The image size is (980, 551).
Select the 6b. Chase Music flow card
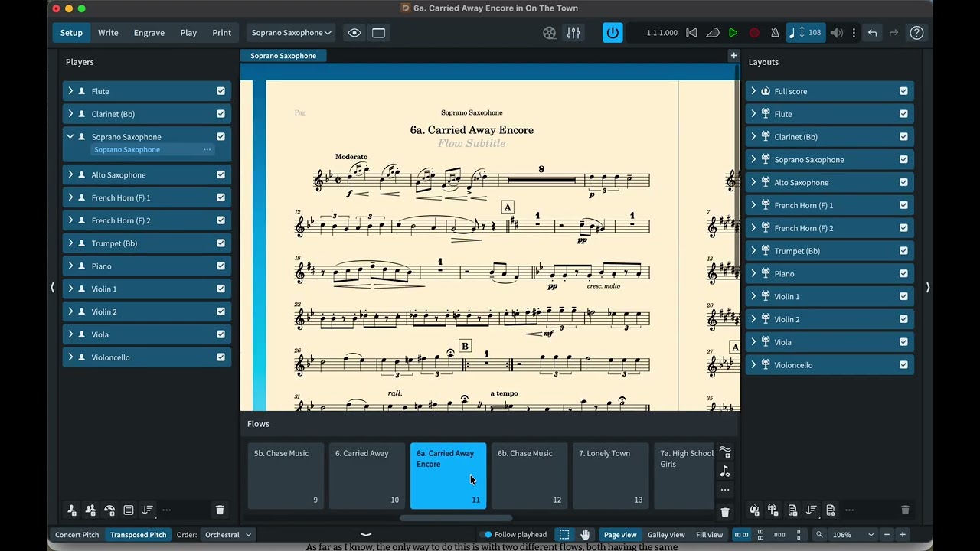point(530,476)
